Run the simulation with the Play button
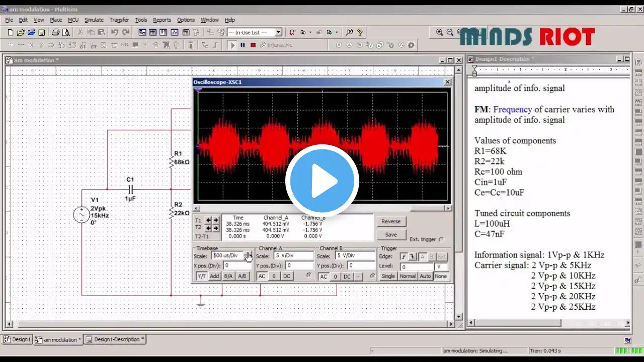The image size is (644, 362). (x=232, y=45)
